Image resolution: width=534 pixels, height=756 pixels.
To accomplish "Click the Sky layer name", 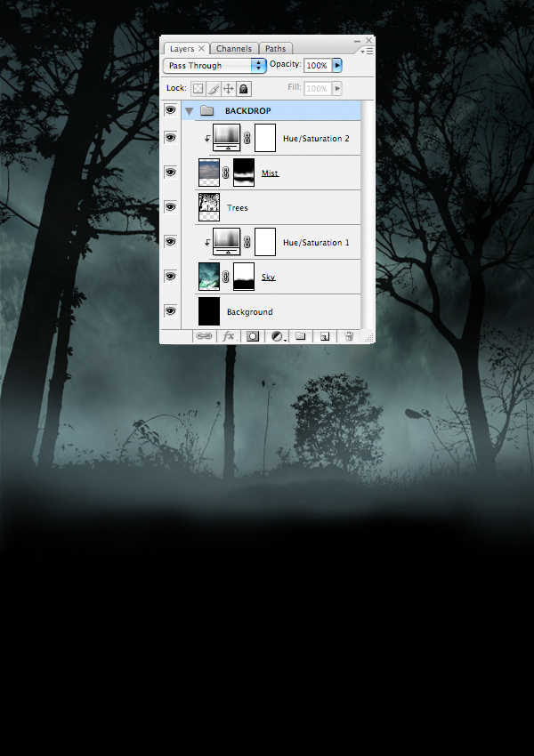I will pos(268,277).
